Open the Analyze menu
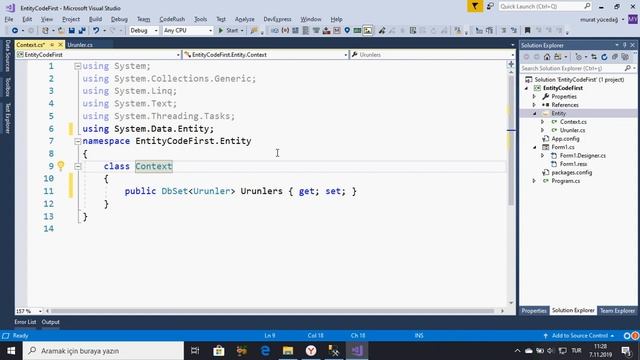Viewport: 640px width, 360px height. [244, 19]
